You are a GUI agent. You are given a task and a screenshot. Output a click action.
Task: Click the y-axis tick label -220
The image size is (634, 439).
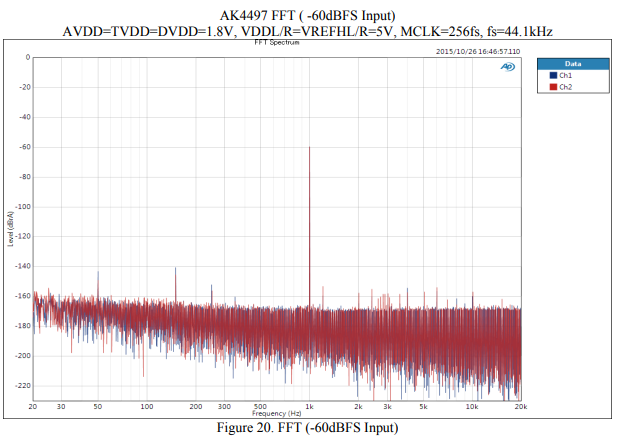23,386
